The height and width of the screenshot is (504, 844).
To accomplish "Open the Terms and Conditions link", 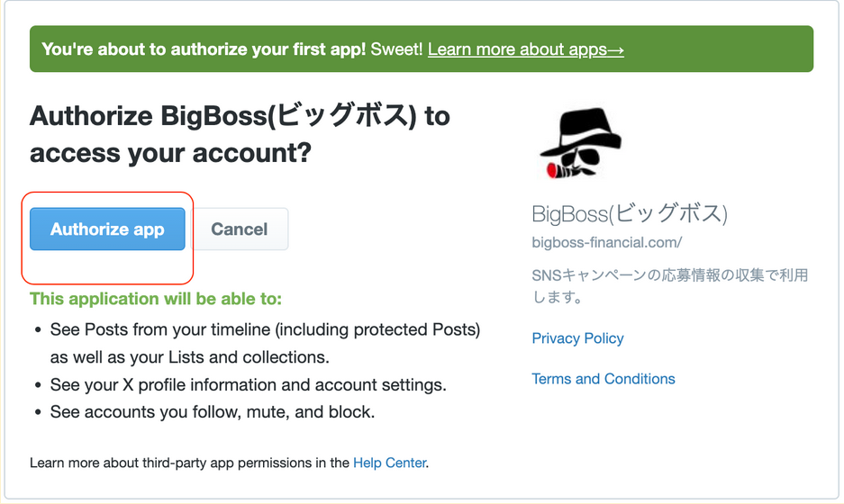I will pyautogui.click(x=604, y=379).
